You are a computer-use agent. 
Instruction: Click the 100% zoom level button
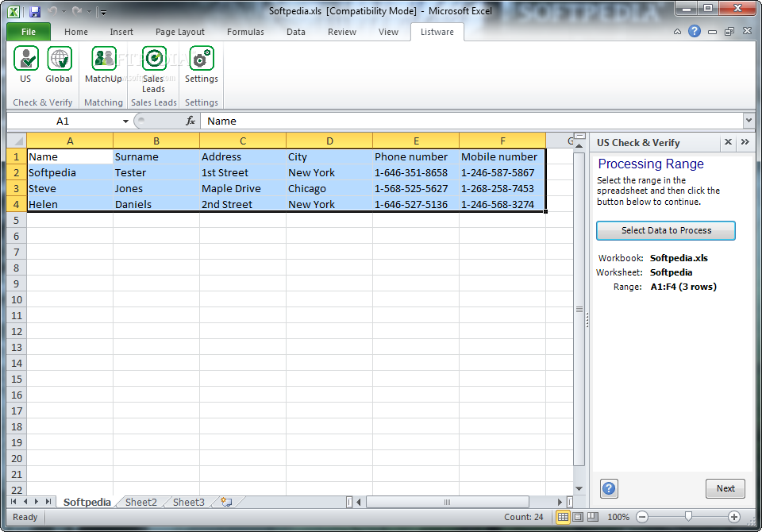tap(618, 517)
